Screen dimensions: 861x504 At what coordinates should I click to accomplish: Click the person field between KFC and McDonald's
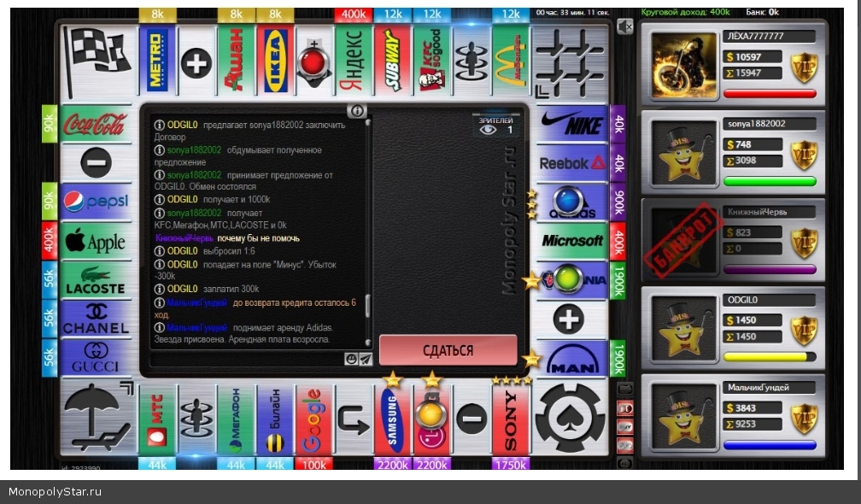[x=471, y=62]
